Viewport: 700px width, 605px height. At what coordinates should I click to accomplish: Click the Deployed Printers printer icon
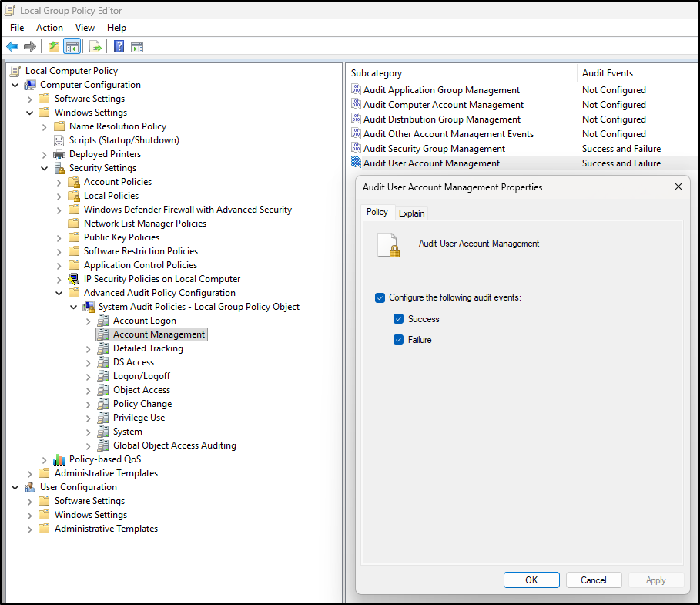coord(59,155)
